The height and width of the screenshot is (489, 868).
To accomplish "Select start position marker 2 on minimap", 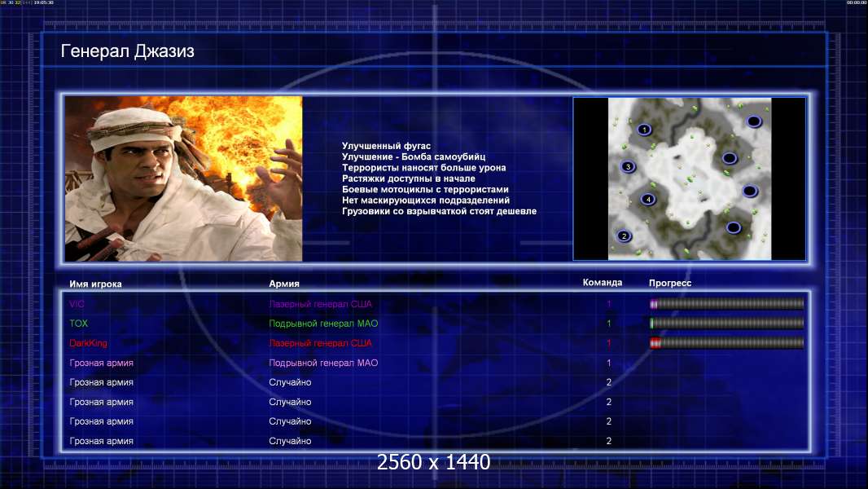I will point(624,236).
